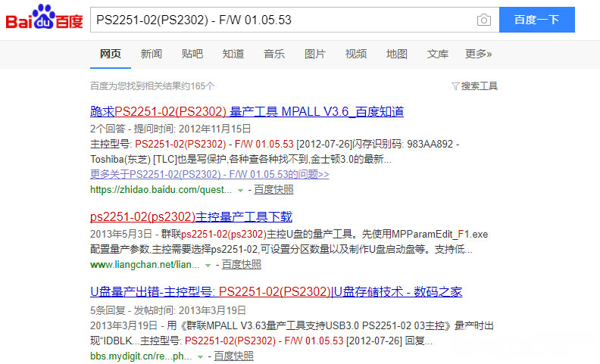Go to the 知道 tab

(x=233, y=54)
